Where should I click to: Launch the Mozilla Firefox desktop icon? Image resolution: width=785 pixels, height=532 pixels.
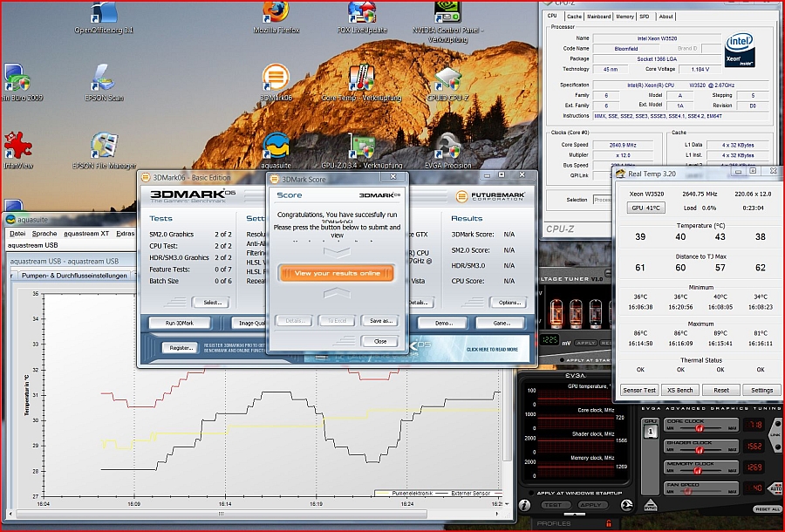pos(276,15)
